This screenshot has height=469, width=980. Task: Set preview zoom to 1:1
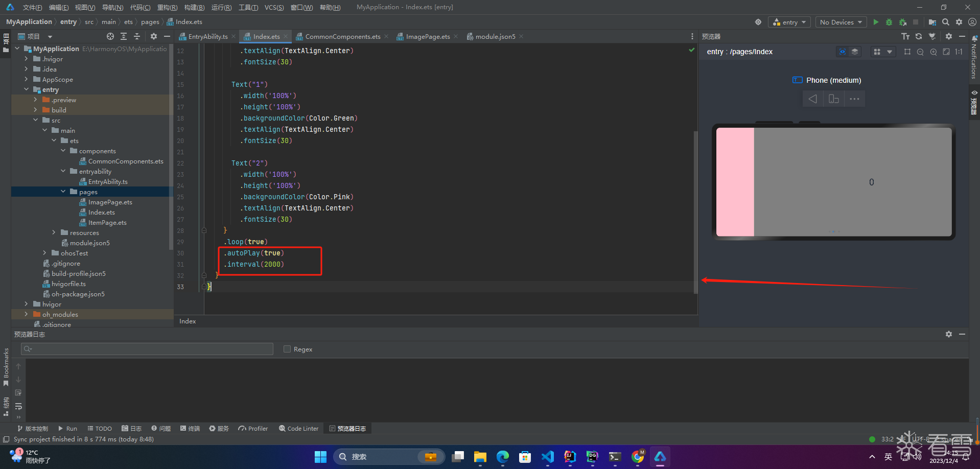click(x=959, y=52)
